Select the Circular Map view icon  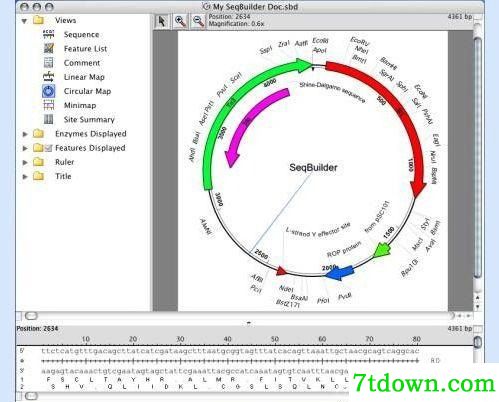[x=49, y=91]
